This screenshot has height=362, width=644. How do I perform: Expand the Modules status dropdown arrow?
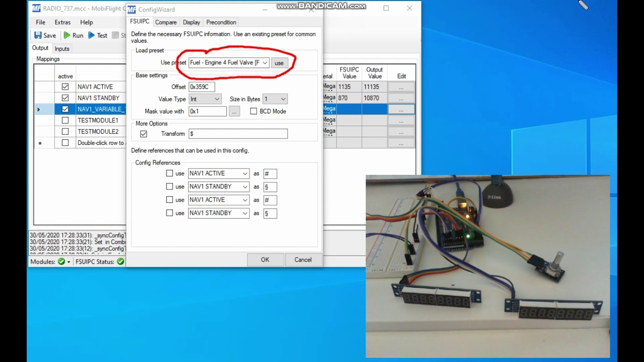(x=68, y=262)
